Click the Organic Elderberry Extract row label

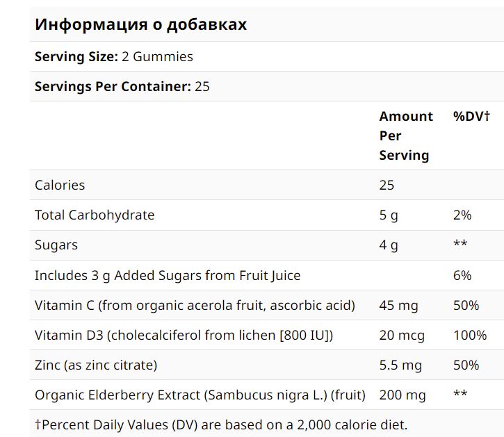click(x=200, y=395)
